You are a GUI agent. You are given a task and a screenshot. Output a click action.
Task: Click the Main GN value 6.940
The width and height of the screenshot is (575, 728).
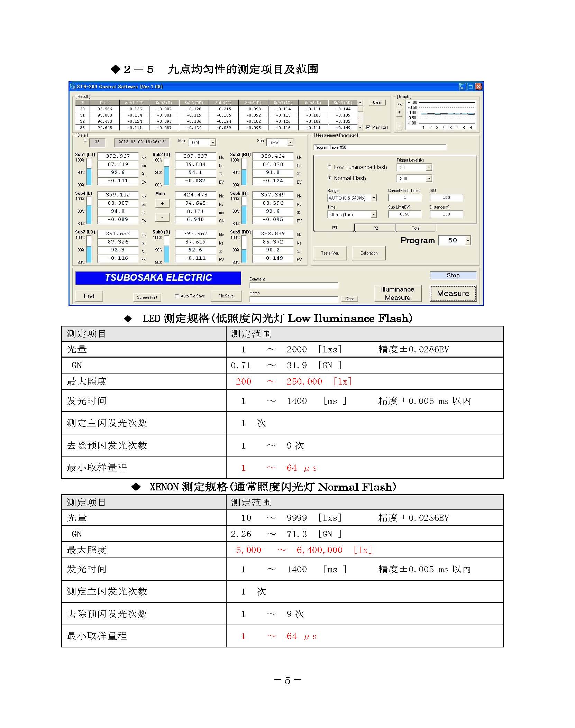[x=195, y=220]
